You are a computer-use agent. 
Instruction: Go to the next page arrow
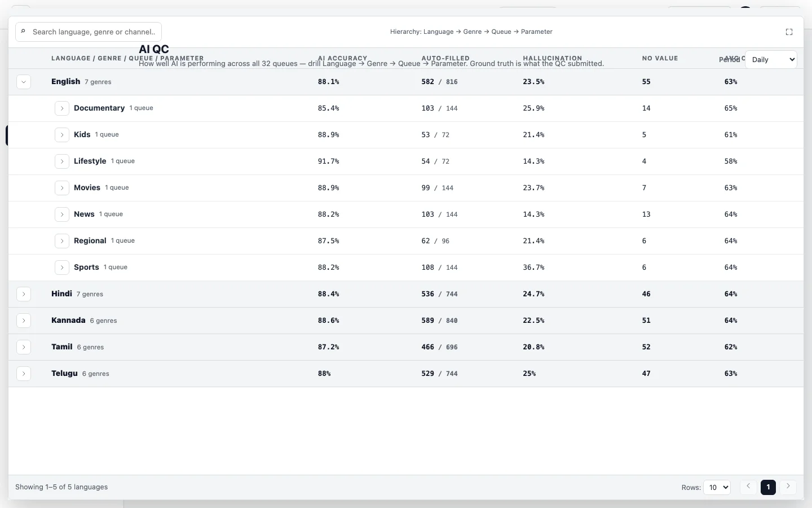pyautogui.click(x=788, y=487)
